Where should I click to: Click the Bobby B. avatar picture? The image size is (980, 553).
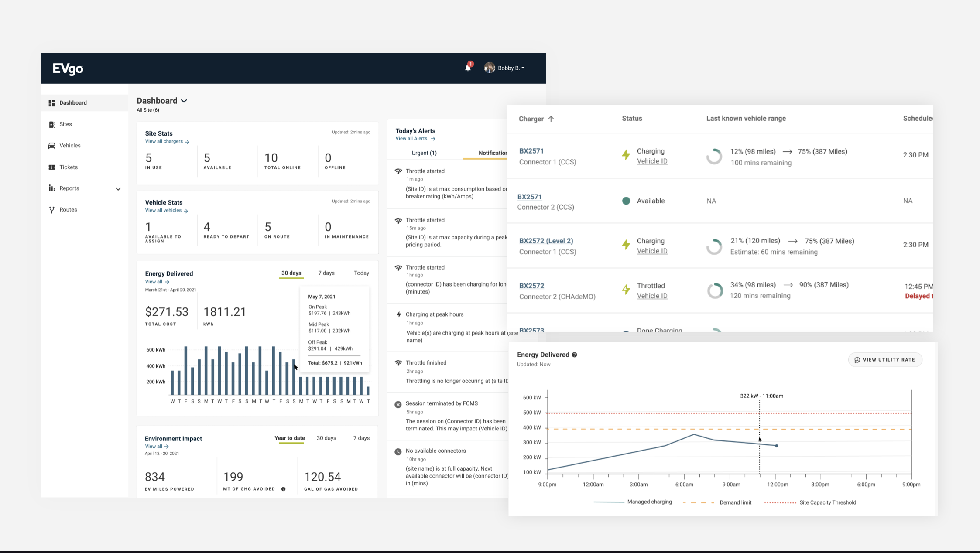490,68
